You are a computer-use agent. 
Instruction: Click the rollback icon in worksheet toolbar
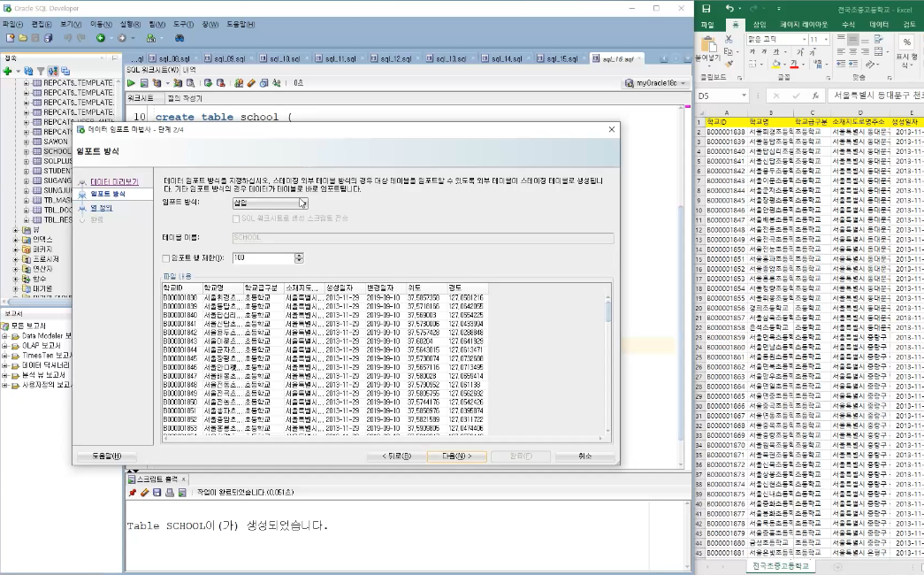pyautogui.click(x=220, y=83)
